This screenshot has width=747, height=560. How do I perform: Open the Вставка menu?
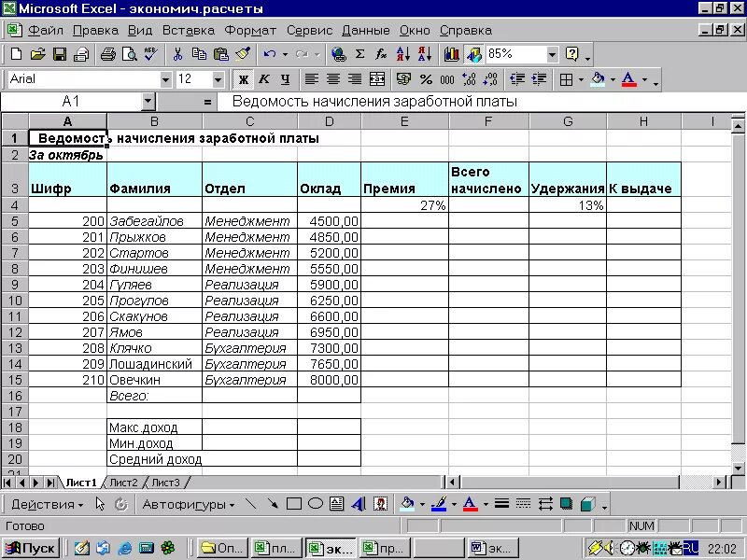tap(189, 31)
